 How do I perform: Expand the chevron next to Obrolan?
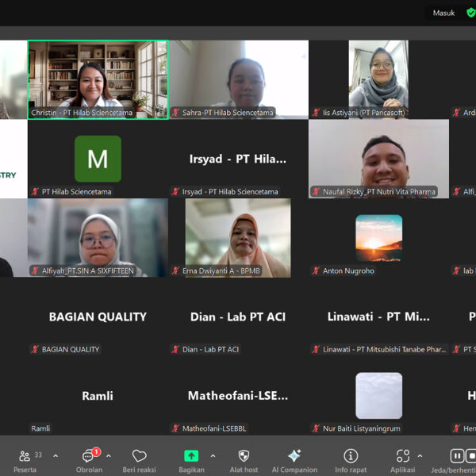coord(109,456)
